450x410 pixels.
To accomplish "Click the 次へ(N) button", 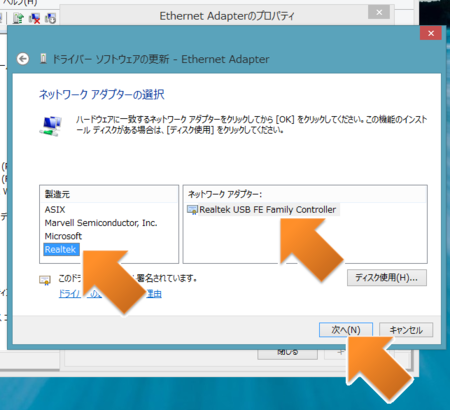I will click(346, 330).
